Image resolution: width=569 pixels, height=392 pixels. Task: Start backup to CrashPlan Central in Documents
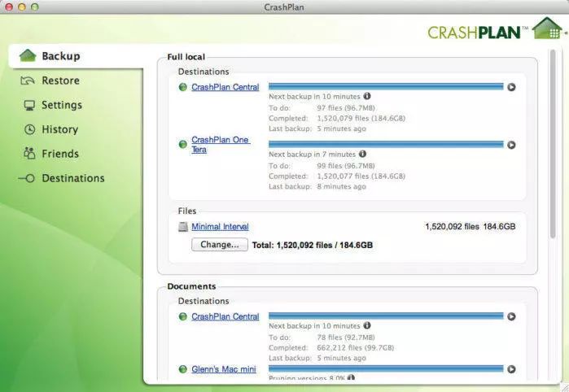tap(511, 316)
